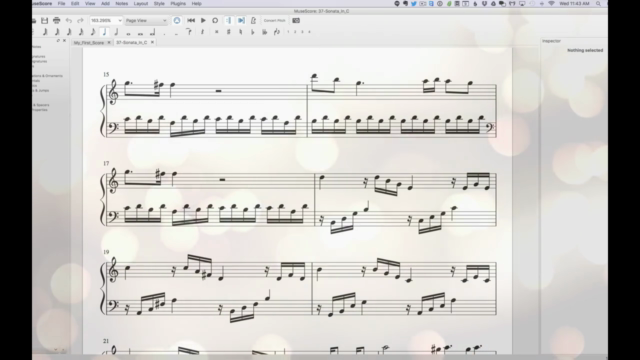Select voice 4 button

pyautogui.click(x=309, y=32)
